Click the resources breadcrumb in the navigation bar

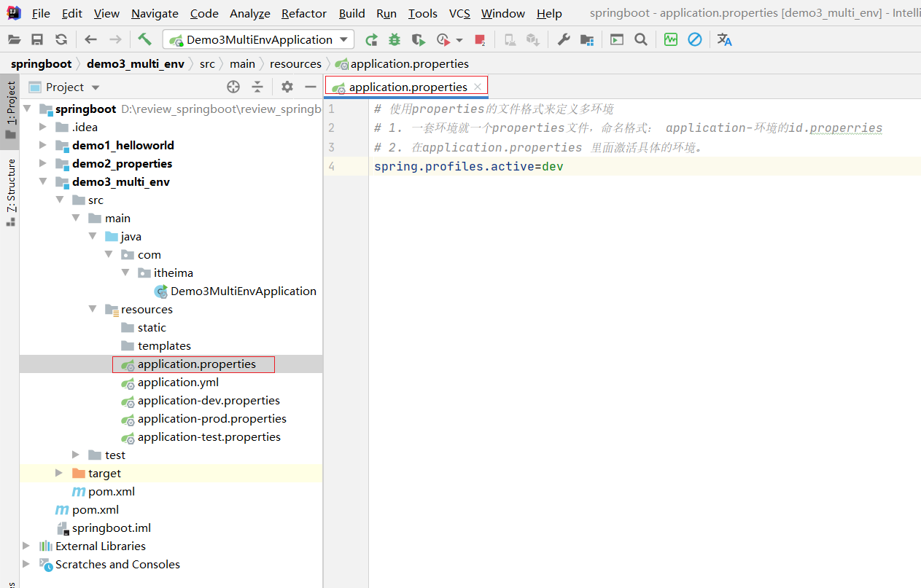[295, 63]
